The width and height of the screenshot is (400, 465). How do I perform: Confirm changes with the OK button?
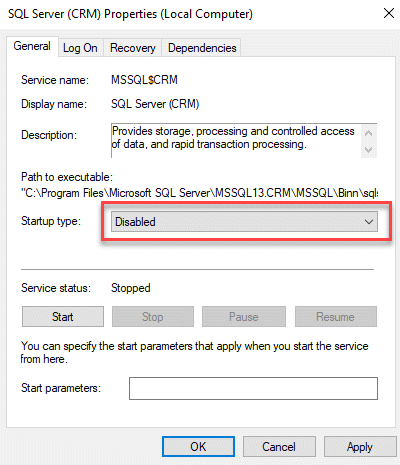coord(198,447)
